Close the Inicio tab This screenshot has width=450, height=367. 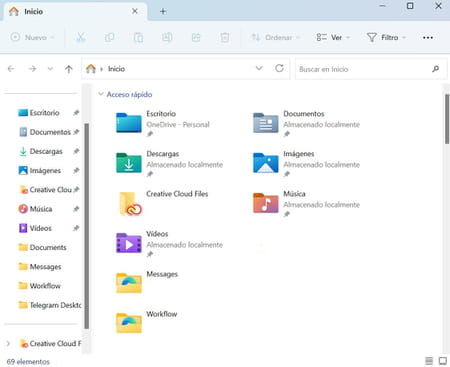(135, 11)
